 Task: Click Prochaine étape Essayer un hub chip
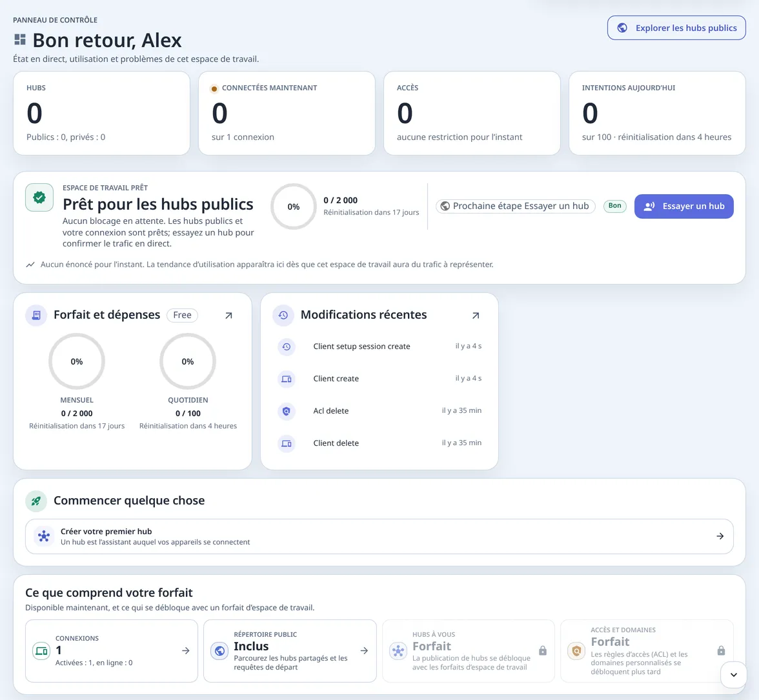515,206
